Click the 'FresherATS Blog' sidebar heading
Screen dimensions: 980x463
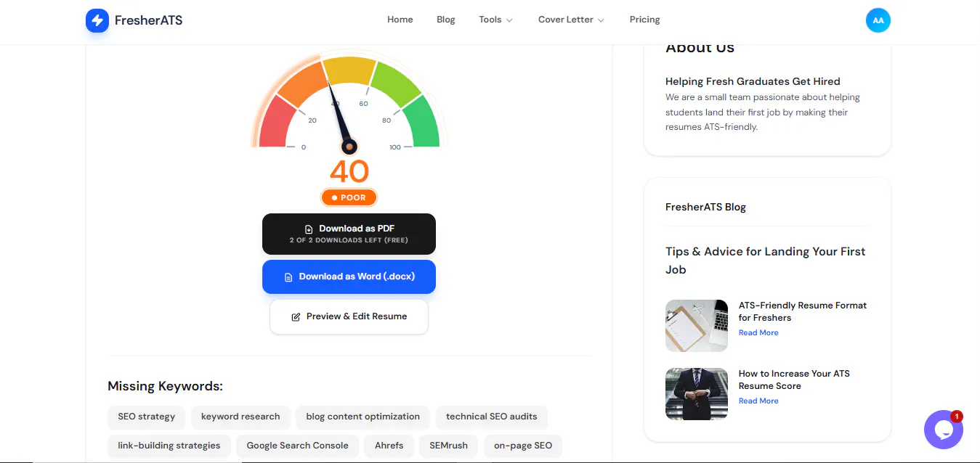[x=705, y=207]
